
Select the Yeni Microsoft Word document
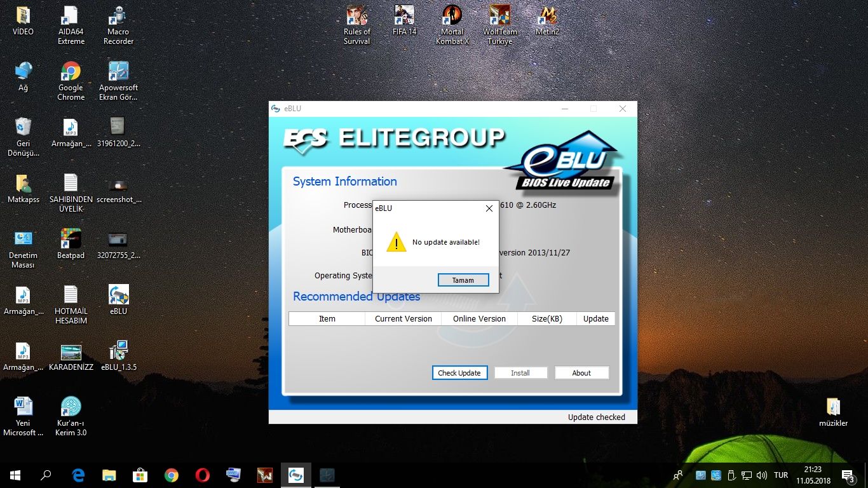point(23,417)
